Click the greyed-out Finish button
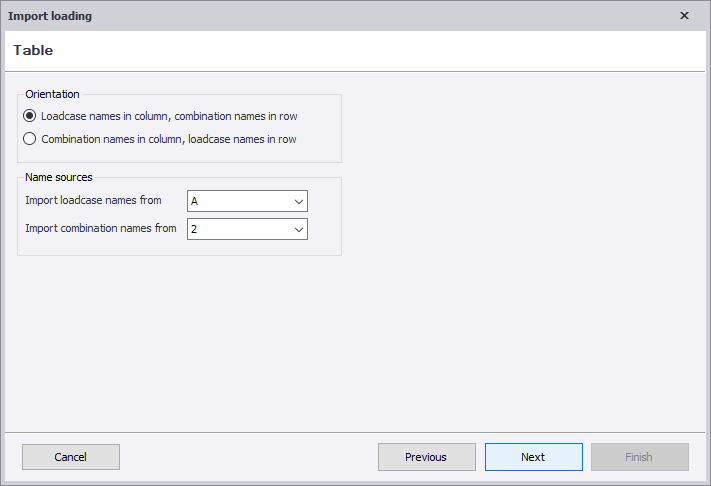 (639, 457)
